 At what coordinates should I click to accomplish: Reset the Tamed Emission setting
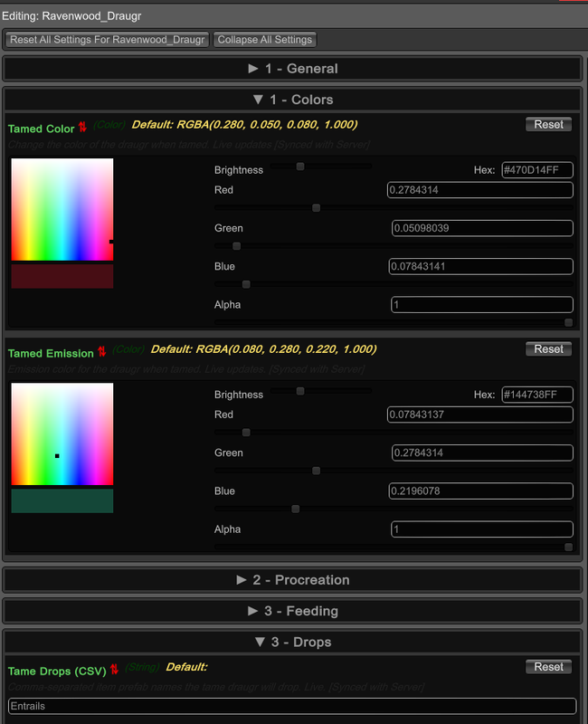[x=549, y=349]
